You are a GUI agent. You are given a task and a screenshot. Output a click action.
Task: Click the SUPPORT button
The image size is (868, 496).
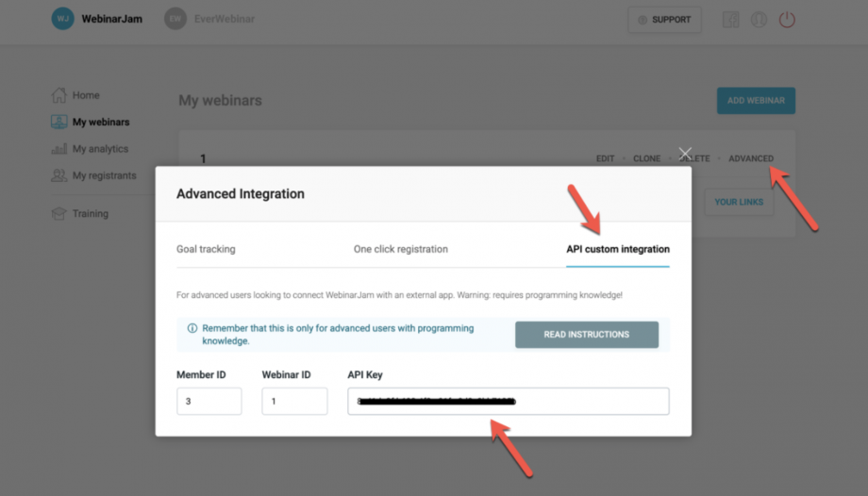664,20
